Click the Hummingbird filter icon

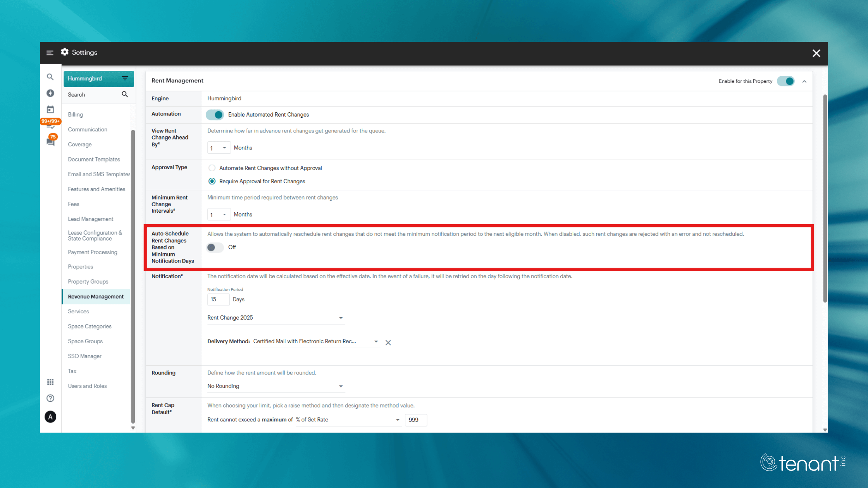pyautogui.click(x=125, y=79)
